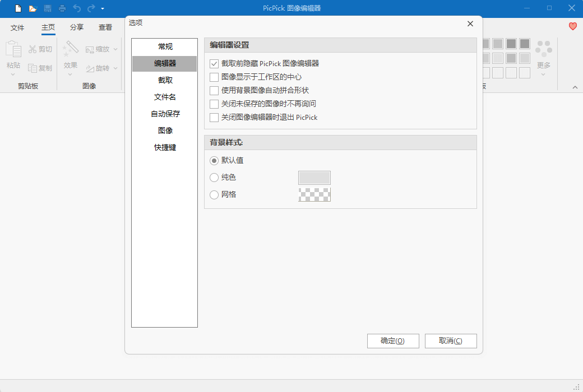
Task: Select 截取 in options list
Action: pos(165,80)
